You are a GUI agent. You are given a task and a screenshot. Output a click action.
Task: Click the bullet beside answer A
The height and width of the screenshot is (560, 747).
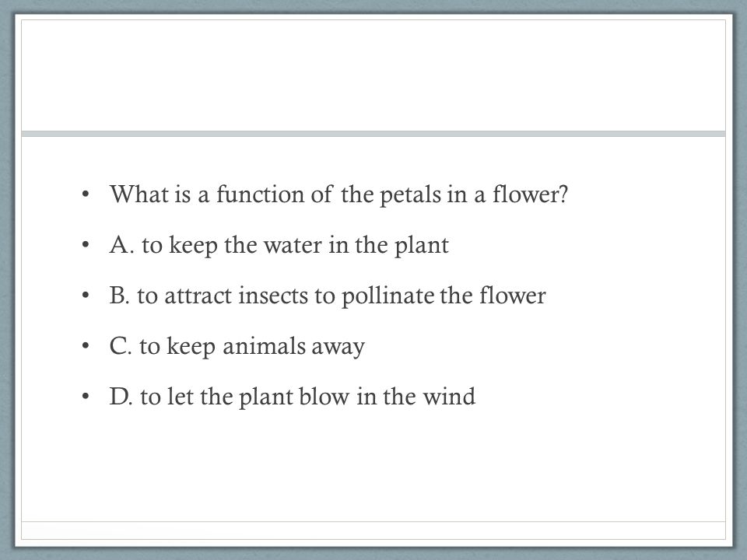pyautogui.click(x=86, y=245)
